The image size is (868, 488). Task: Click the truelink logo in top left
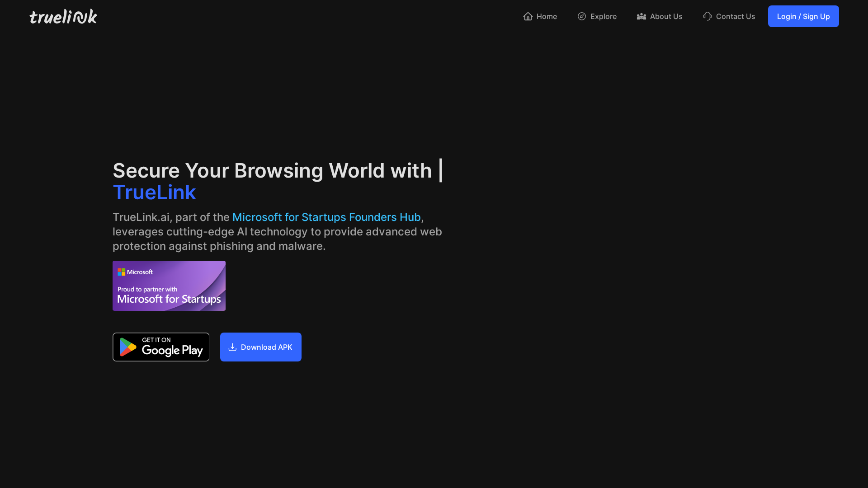(x=63, y=16)
